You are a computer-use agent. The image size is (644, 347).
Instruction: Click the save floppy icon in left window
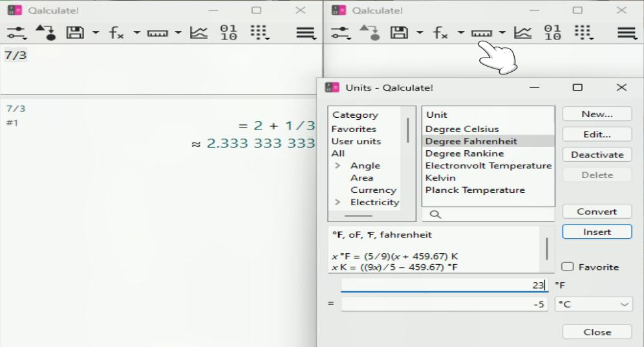click(76, 32)
